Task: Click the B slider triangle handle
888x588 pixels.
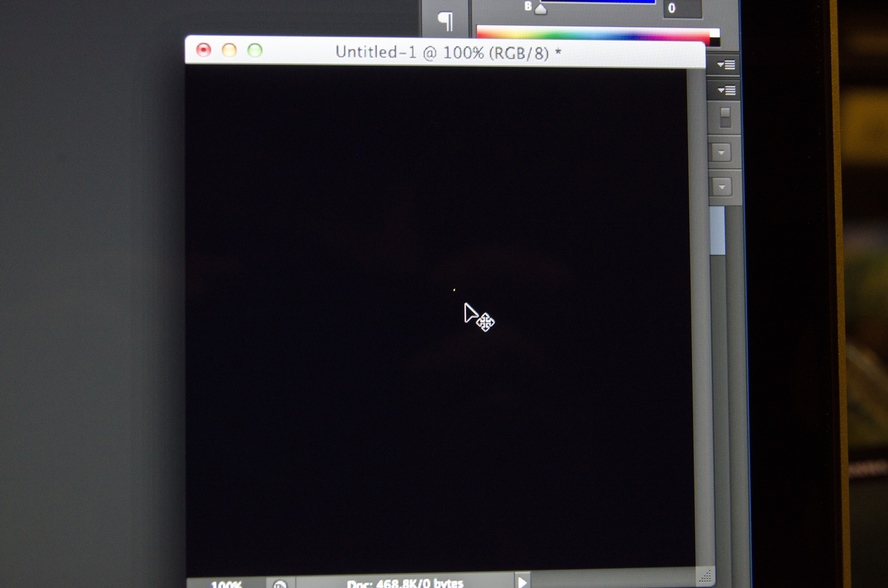Action: point(541,9)
